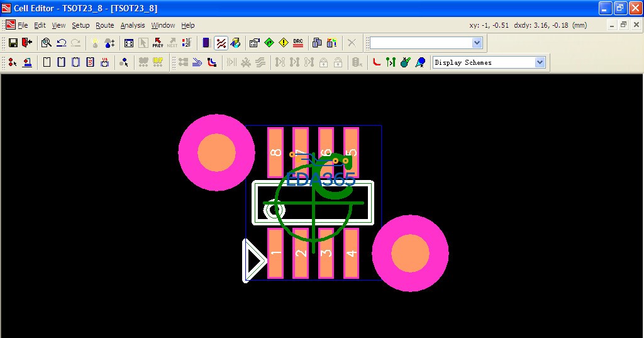The height and width of the screenshot is (338, 644).
Task: Switch to Place mode chip icon
Action: click(x=206, y=43)
